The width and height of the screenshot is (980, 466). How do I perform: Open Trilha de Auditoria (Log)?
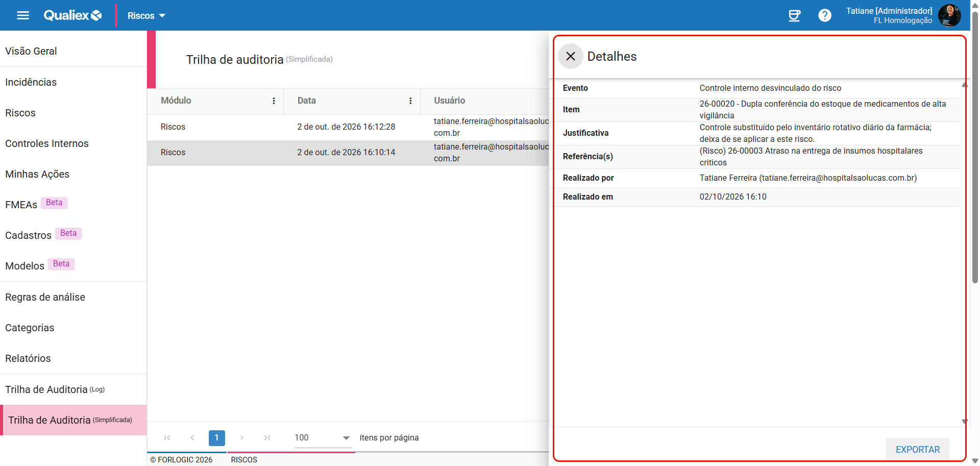tap(55, 389)
